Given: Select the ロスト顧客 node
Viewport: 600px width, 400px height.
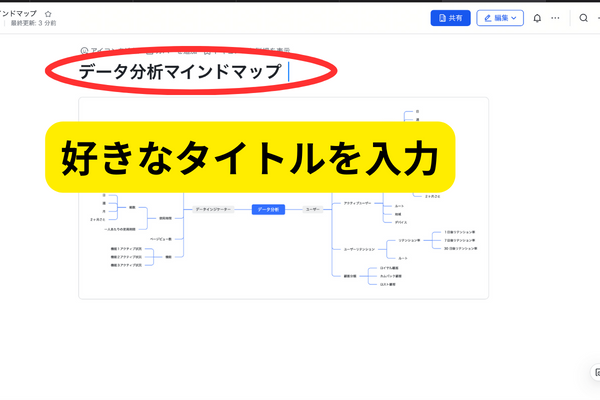Looking at the screenshot, I should tap(387, 284).
